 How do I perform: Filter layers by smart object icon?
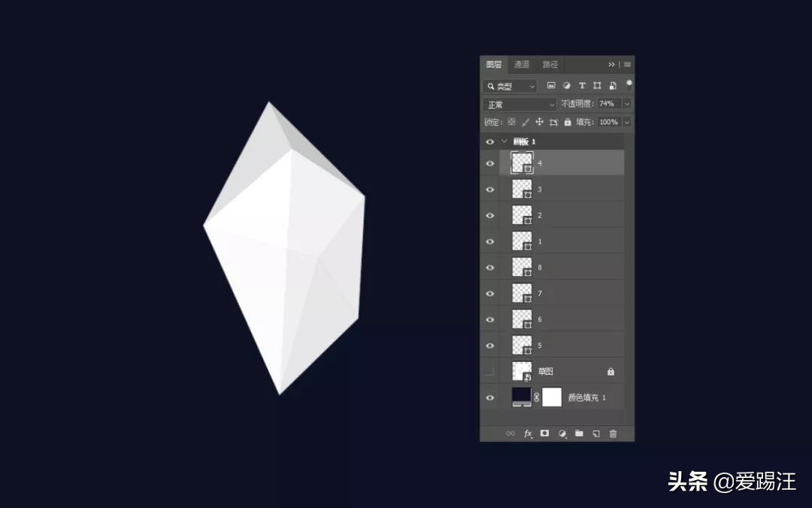pyautogui.click(x=613, y=86)
